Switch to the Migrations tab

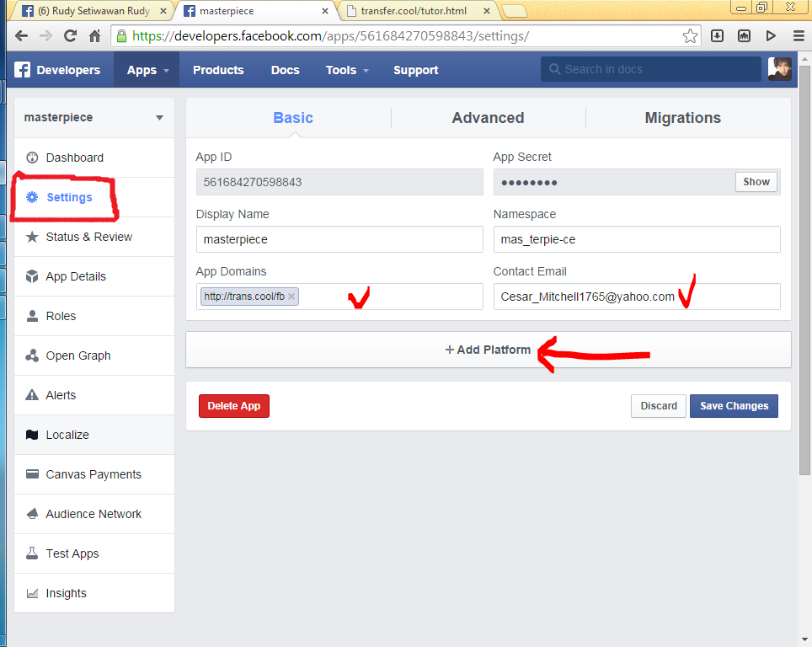coord(682,118)
